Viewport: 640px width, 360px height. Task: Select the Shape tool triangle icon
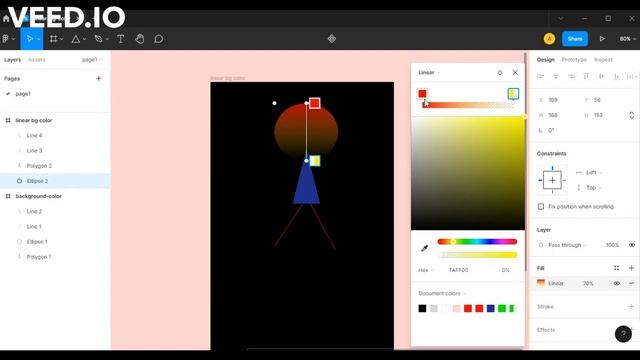click(76, 39)
